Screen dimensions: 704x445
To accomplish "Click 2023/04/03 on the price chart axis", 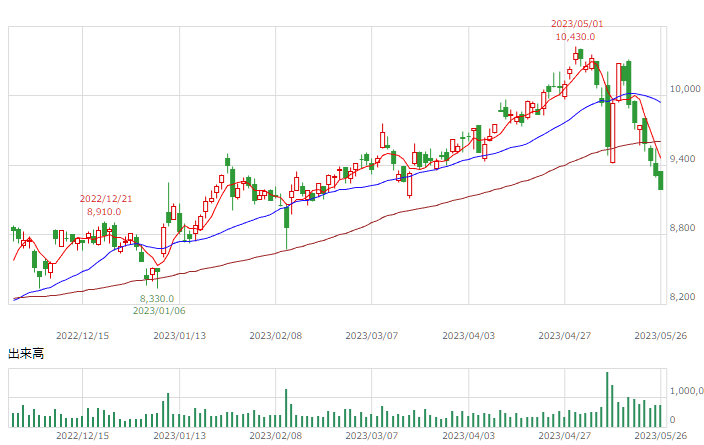I will click(469, 336).
